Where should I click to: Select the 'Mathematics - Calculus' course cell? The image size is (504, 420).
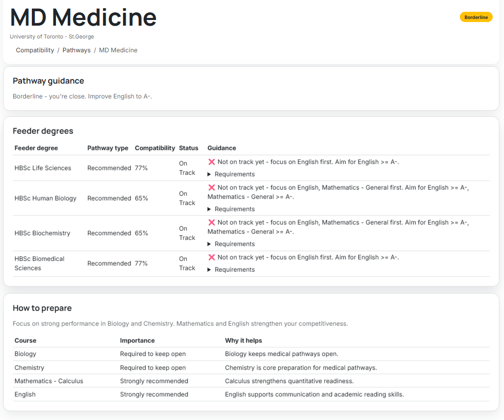click(x=49, y=381)
